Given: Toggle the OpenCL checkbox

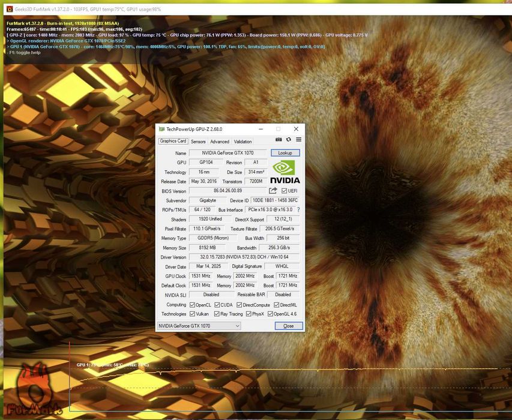Looking at the screenshot, I should coord(192,305).
